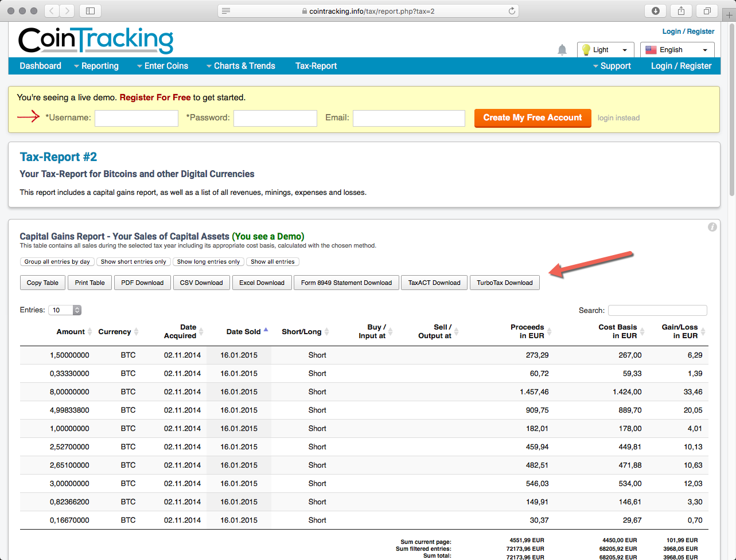This screenshot has height=560, width=736.
Task: Click the login instead link
Action: click(x=618, y=118)
